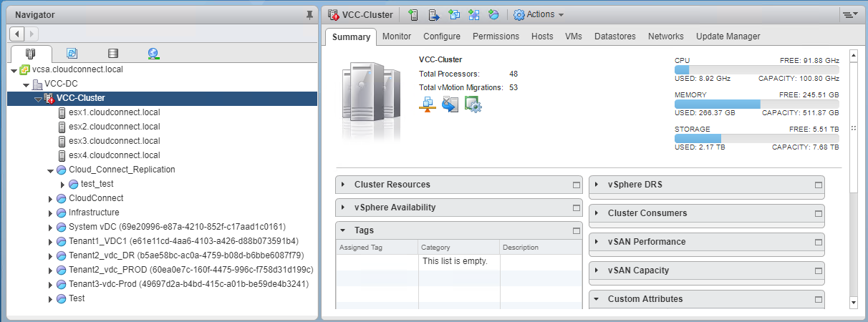Expand the Cluster Consumers panel
This screenshot has width=868, height=322.
597,213
